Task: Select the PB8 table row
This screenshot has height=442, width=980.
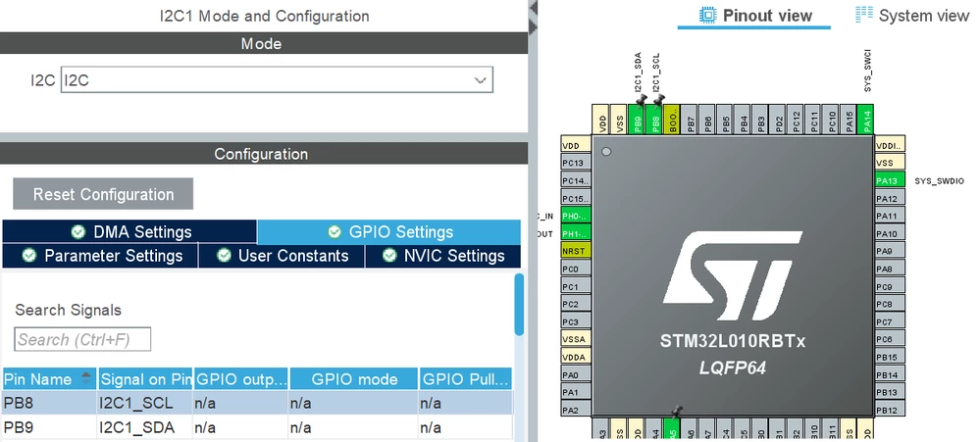Action: [257, 403]
